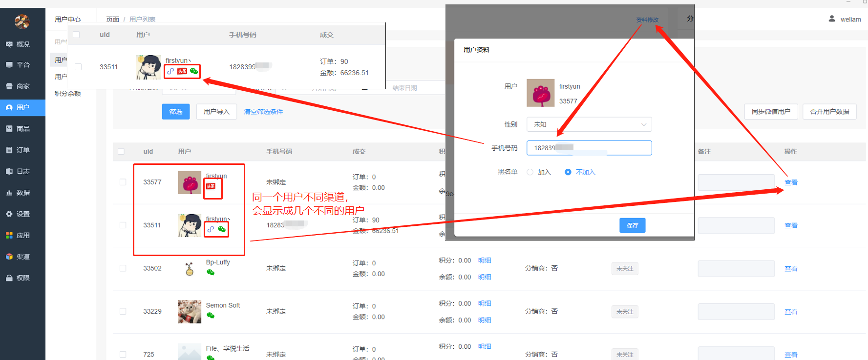The width and height of the screenshot is (868, 360).
Task: Click the 同步微信用户 button
Action: tap(771, 112)
